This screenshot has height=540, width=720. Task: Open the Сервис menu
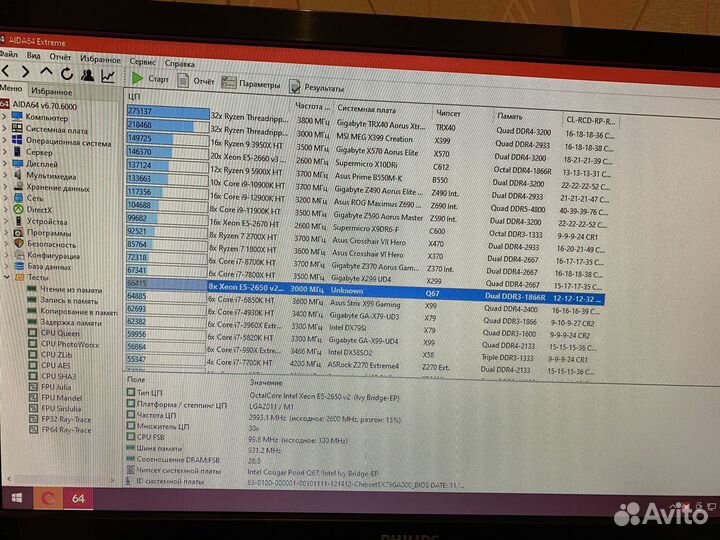pyautogui.click(x=142, y=61)
